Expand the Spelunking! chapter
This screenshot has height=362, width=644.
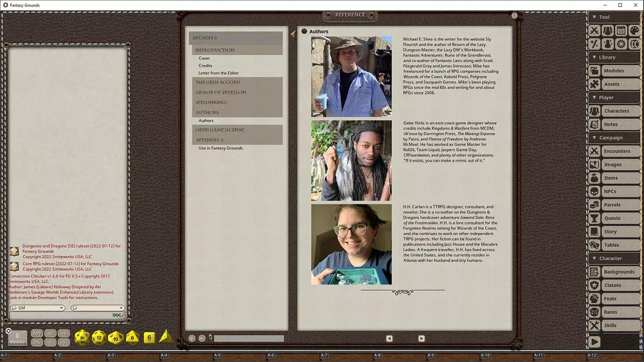coord(237,102)
